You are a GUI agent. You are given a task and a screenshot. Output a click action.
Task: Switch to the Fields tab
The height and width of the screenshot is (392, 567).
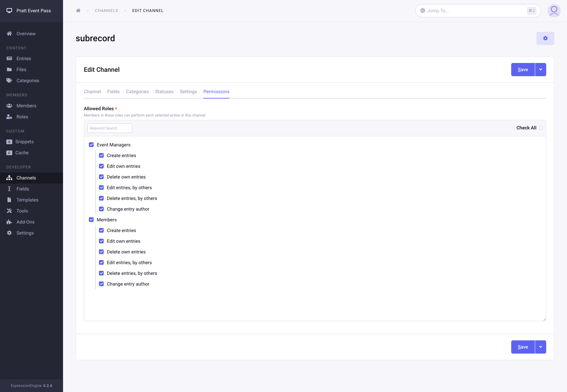click(x=113, y=92)
